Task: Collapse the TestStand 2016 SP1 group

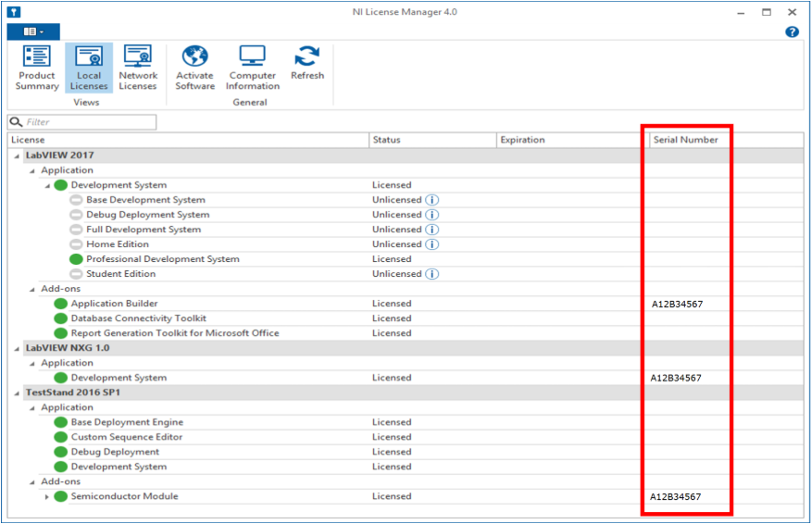Action: point(17,393)
